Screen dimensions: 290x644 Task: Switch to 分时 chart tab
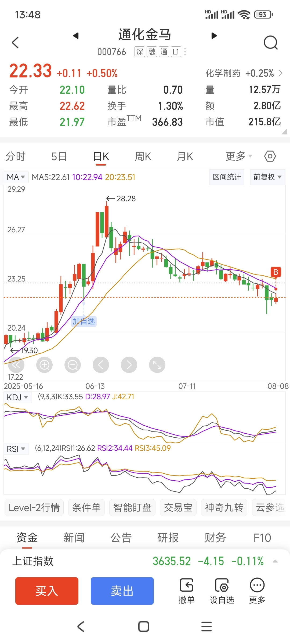coord(16,156)
